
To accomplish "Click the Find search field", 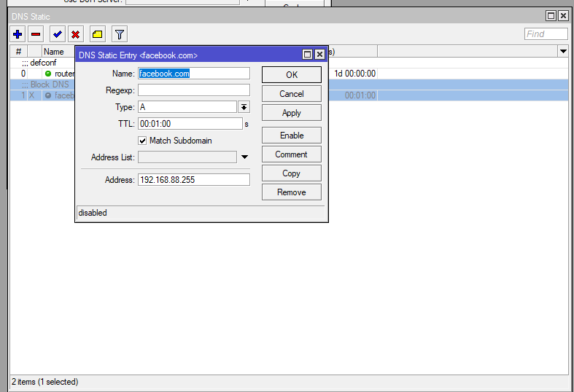I will (x=546, y=34).
